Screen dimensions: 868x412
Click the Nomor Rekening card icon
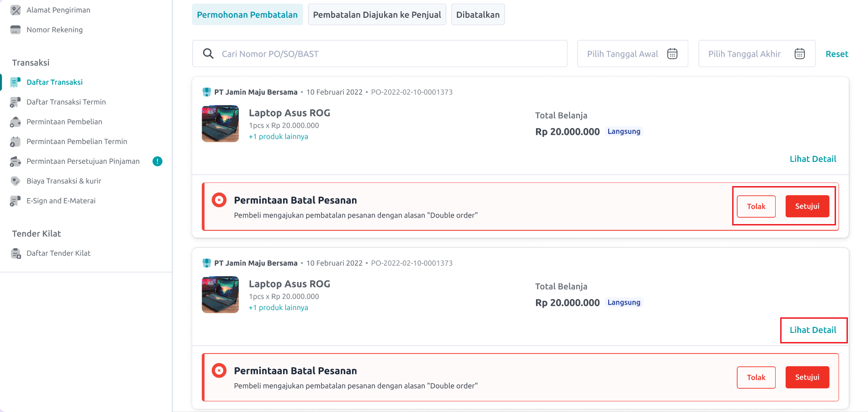(16, 30)
